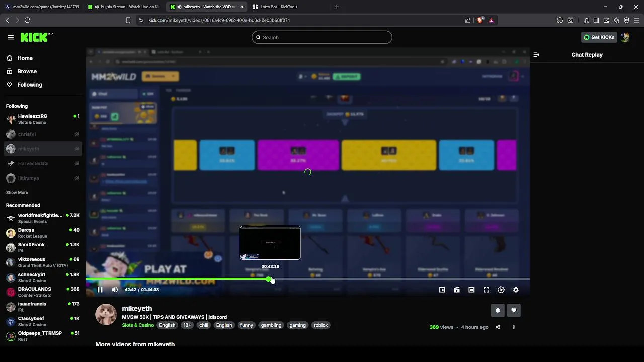Open mikeyeth channel avatar
The image size is (644, 362).
pyautogui.click(x=106, y=315)
